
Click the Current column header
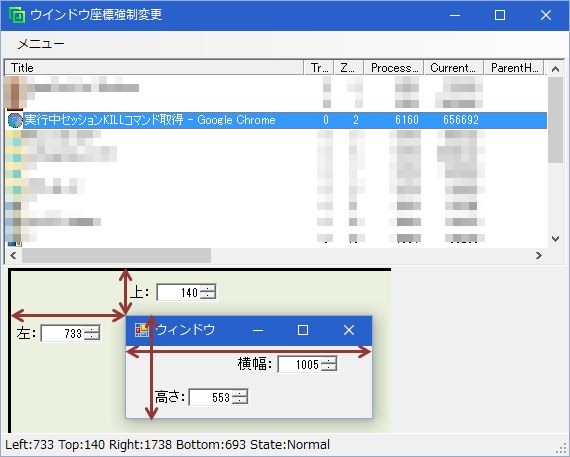(x=454, y=68)
